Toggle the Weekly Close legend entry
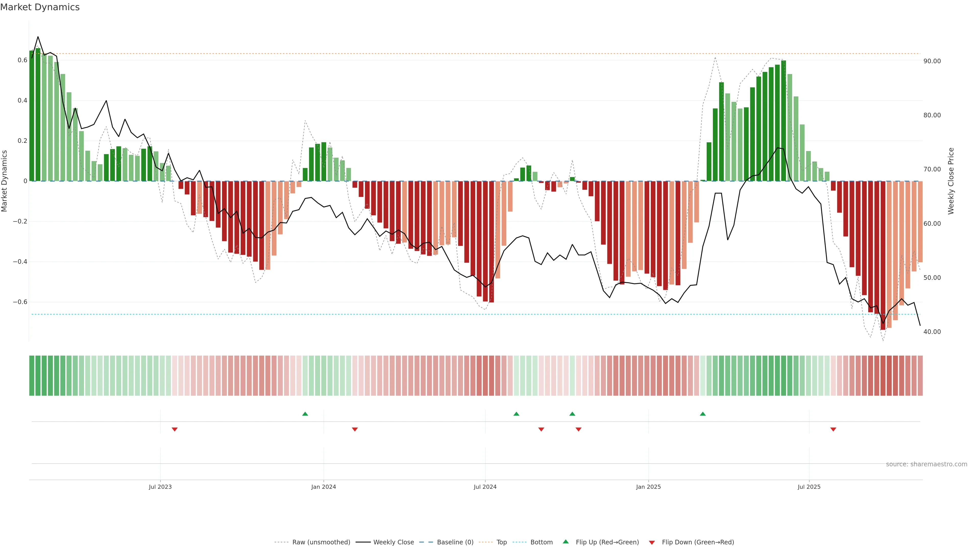 tap(393, 542)
